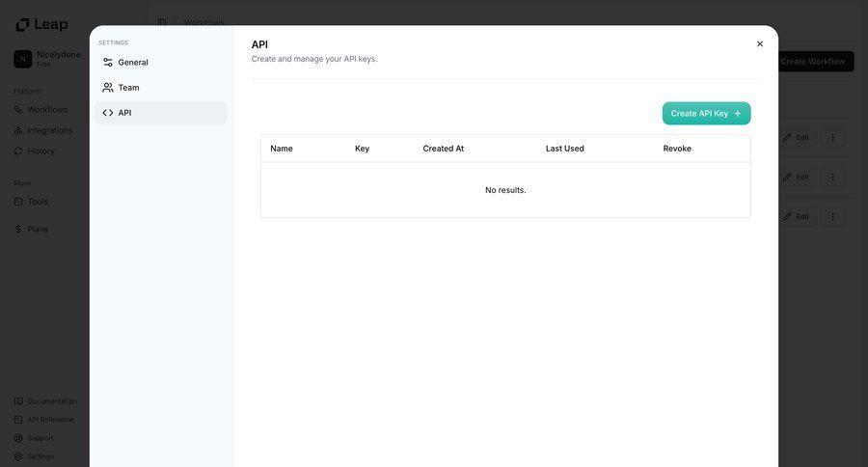
Task: Click the General sliders icon
Action: [x=108, y=62]
